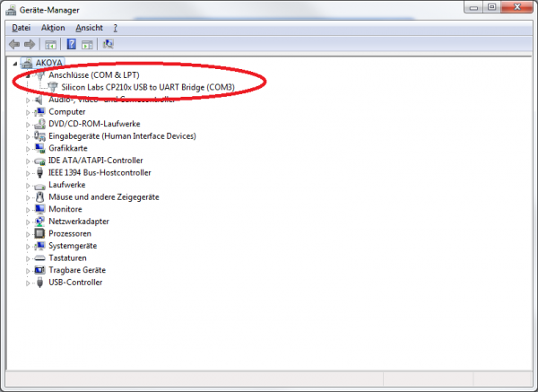Click the scan for hardware changes icon
Viewport: 538px width, 392px height.
108,44
